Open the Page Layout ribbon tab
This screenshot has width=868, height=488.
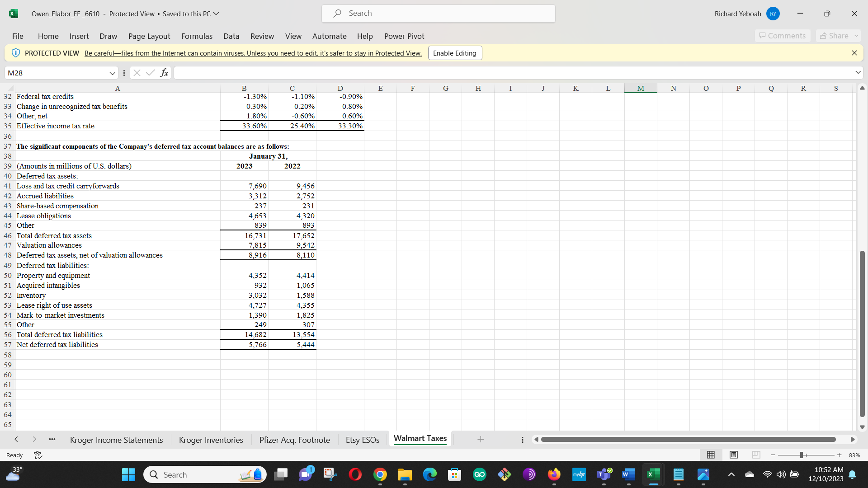pyautogui.click(x=149, y=36)
